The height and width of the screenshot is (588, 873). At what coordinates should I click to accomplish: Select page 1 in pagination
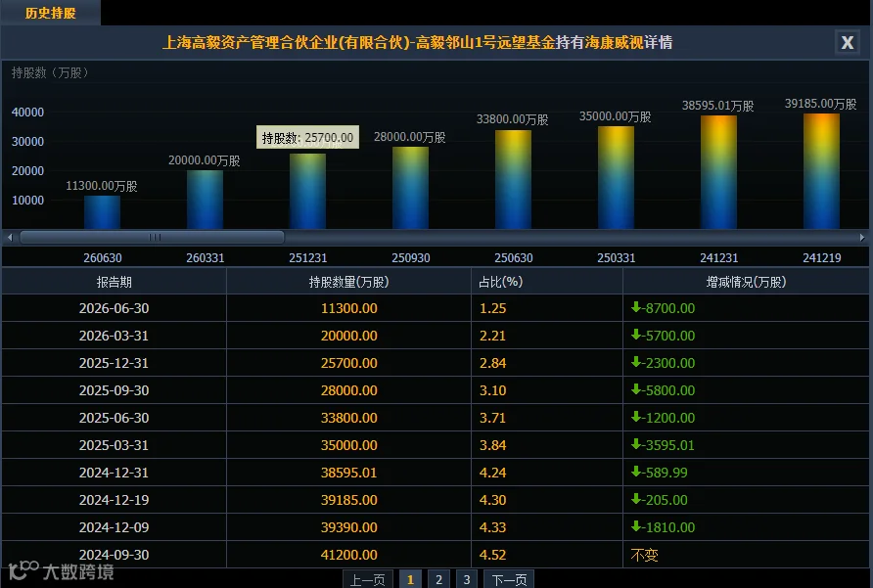coord(410,579)
